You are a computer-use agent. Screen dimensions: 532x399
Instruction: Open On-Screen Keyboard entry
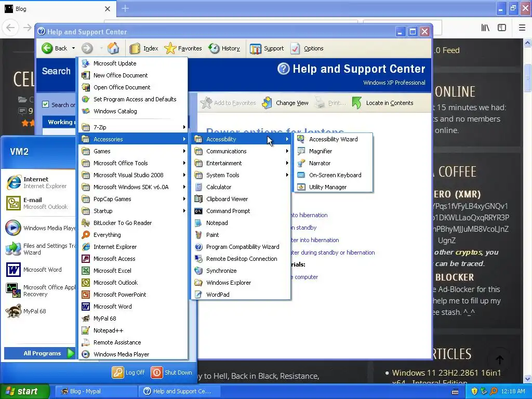pos(333,175)
